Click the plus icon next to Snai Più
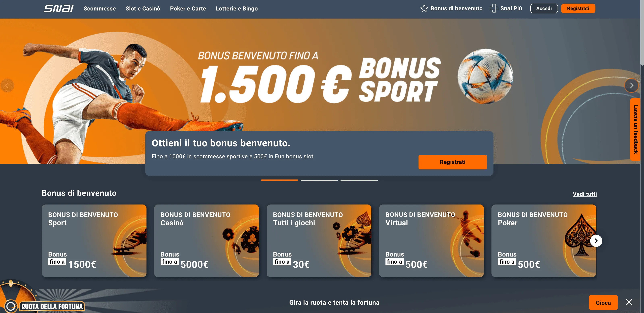The image size is (644, 313). [494, 8]
